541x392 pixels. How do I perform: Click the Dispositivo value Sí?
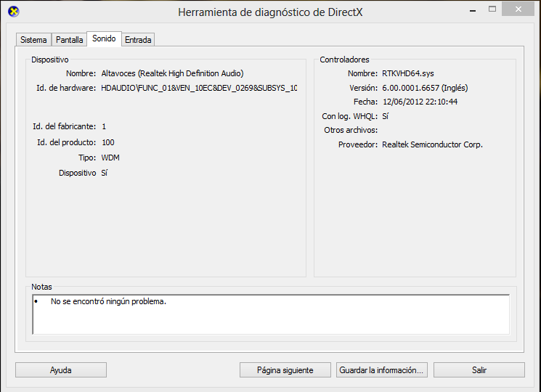pyautogui.click(x=104, y=173)
